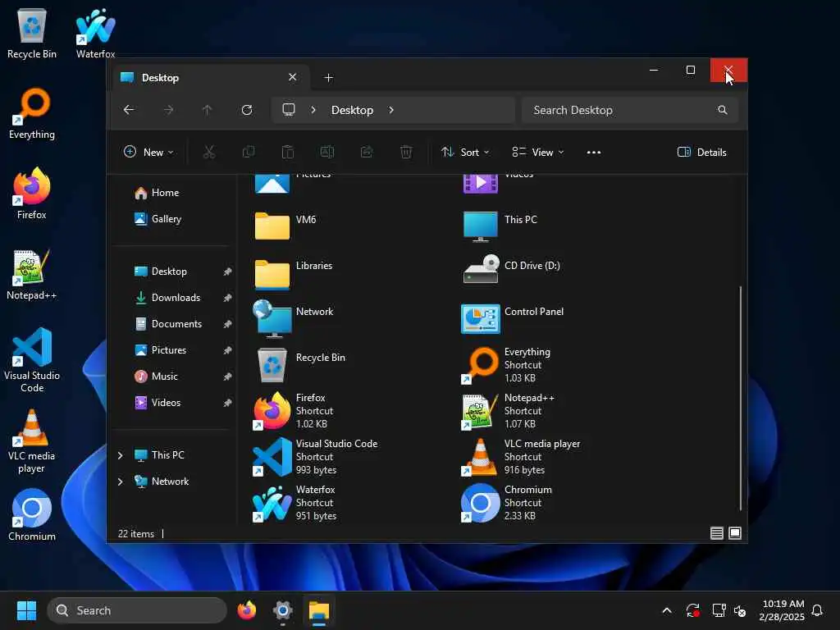Refresh the Desktop folder view
Screen dimensions: 840x630
pyautogui.click(x=247, y=110)
